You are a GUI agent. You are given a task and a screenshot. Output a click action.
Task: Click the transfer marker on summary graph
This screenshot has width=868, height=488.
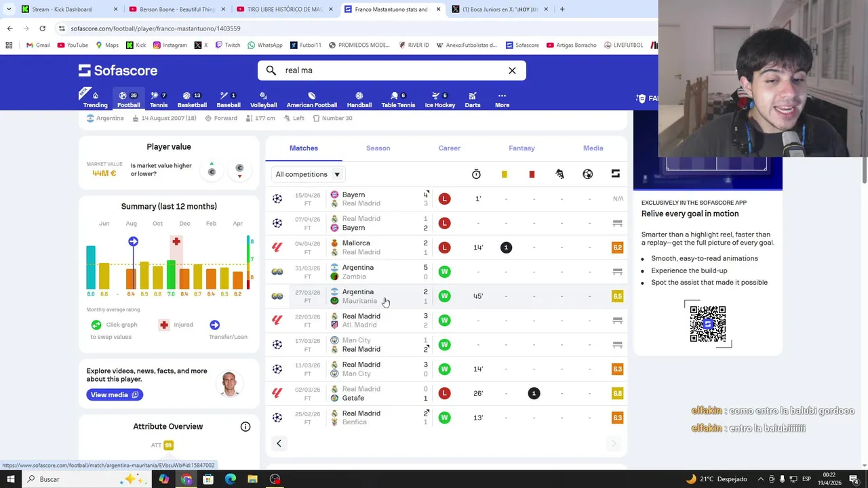point(133,241)
